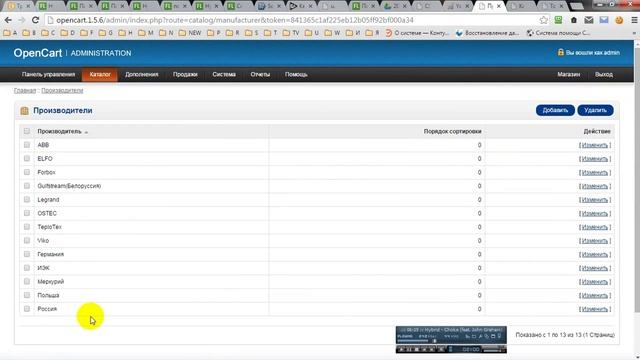Image resolution: width=640 pixels, height=360 pixels.
Task: Click Изменить for Legrand
Action: pos(595,200)
